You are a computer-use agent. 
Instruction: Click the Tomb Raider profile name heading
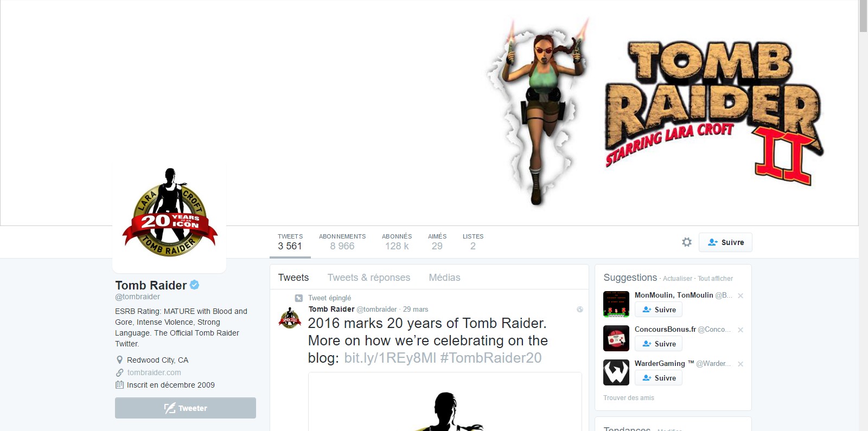(x=151, y=285)
